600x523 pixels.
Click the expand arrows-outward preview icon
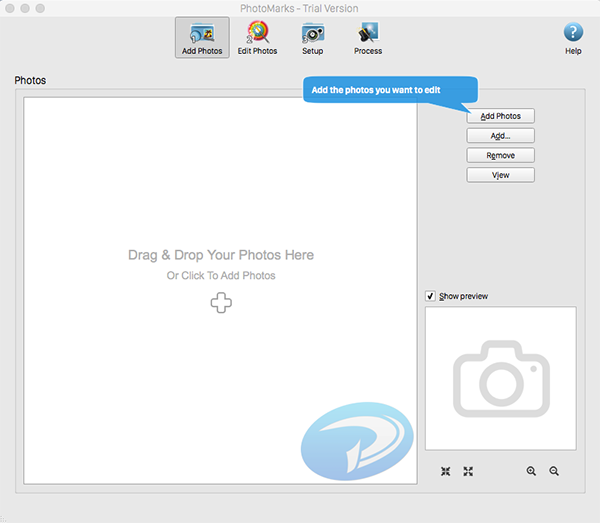[x=468, y=471]
